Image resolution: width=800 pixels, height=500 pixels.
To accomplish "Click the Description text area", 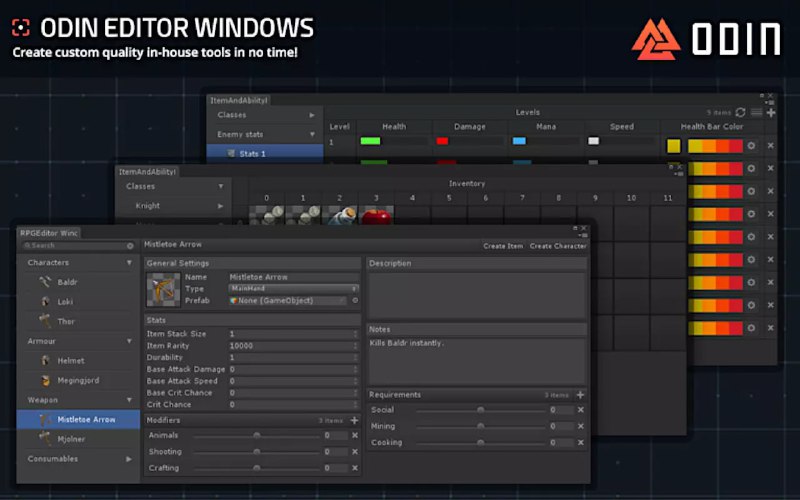I will [477, 295].
